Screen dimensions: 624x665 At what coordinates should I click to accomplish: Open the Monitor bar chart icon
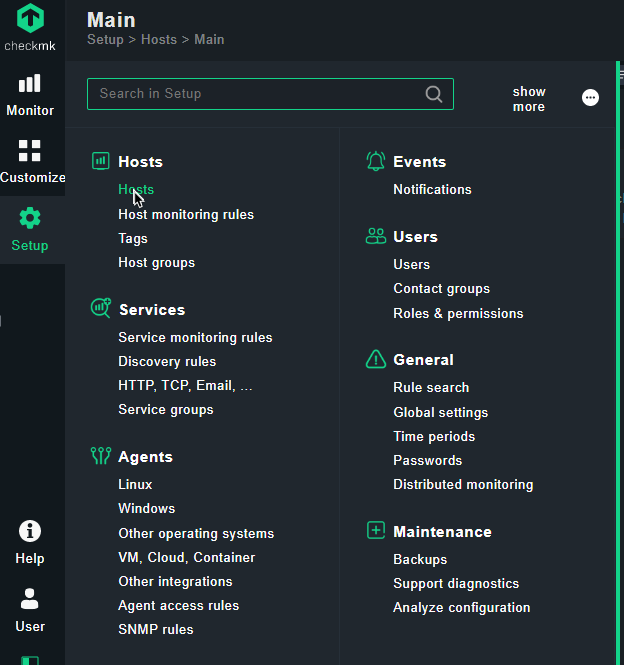click(30, 83)
